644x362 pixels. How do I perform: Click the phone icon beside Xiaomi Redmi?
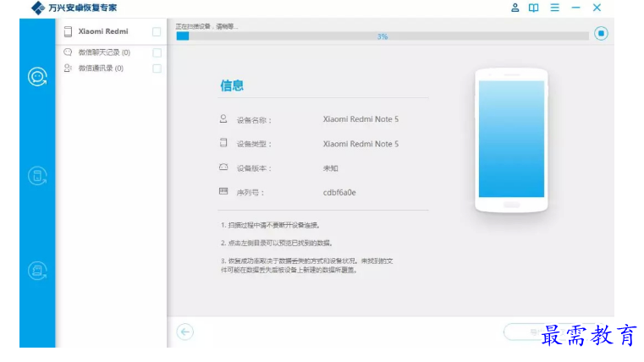[x=69, y=31]
